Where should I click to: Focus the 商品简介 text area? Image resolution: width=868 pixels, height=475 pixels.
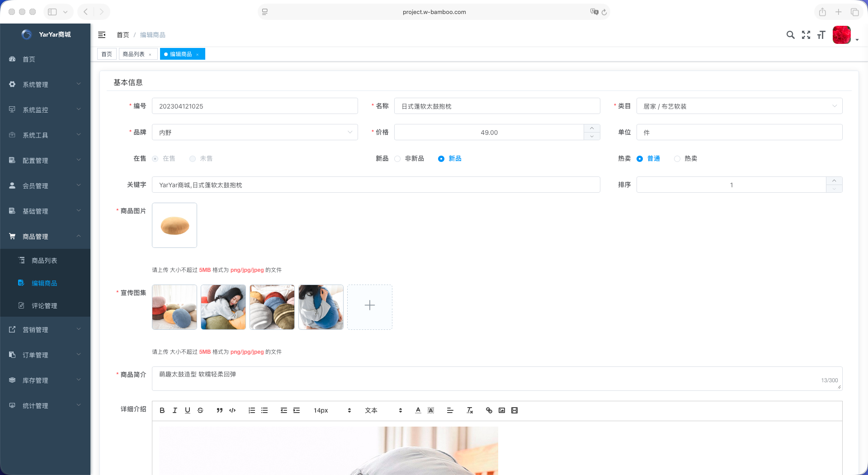497,379
